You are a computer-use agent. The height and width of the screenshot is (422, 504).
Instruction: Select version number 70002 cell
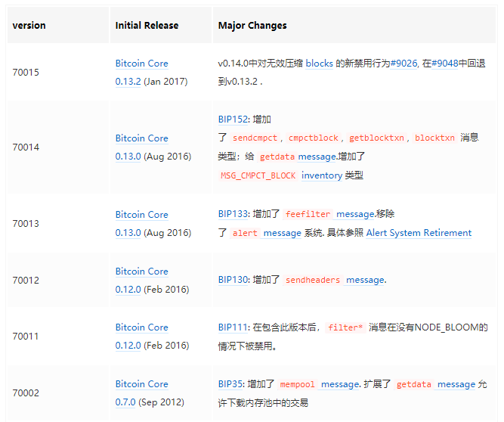point(58,393)
